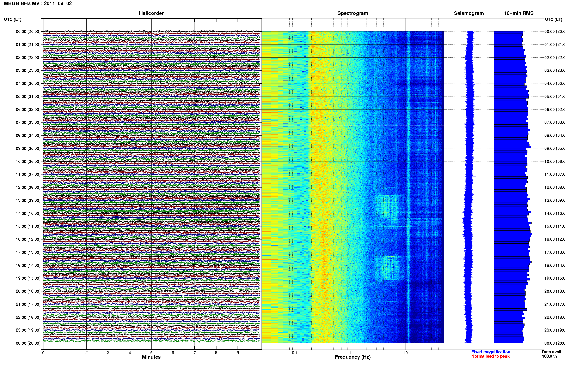Select left time label '13:00 (09:00)'

[28, 200]
